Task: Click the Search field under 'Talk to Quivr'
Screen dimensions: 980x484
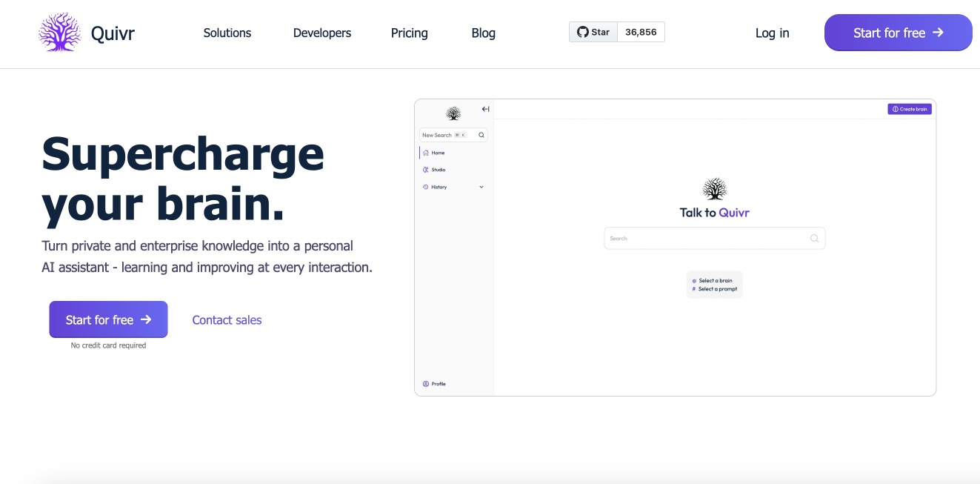Action: click(715, 238)
